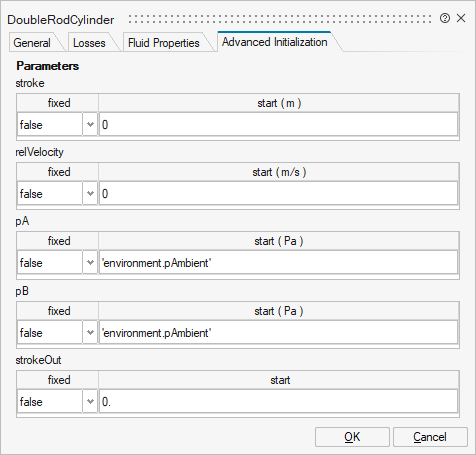Select the Fluid Properties tab
476x455 pixels.
164,43
